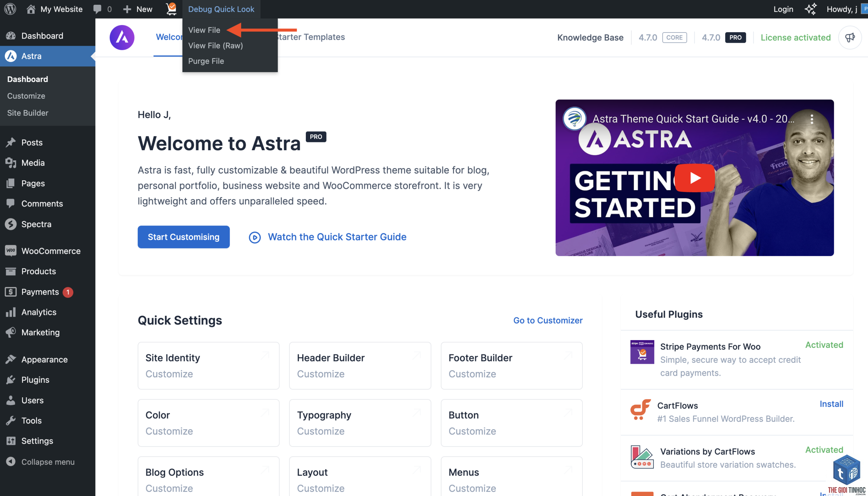
Task: Open the Blog Options Customize card
Action: (x=209, y=477)
